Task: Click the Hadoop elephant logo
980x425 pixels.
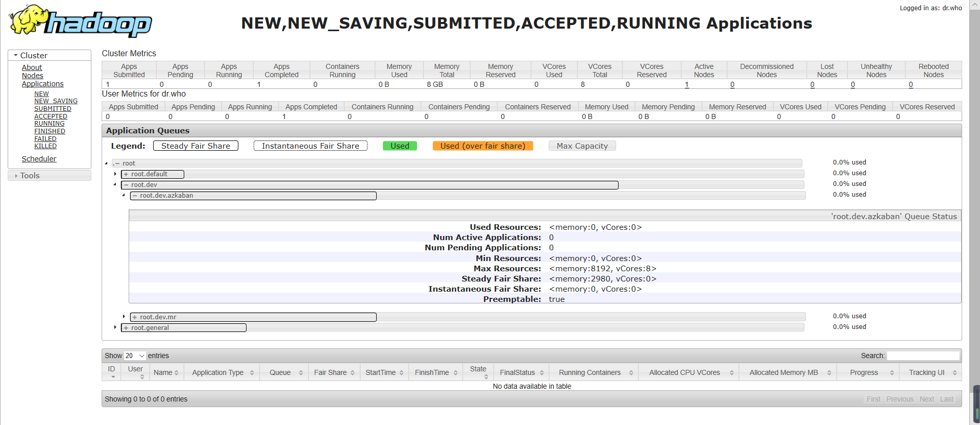Action: pyautogui.click(x=81, y=21)
